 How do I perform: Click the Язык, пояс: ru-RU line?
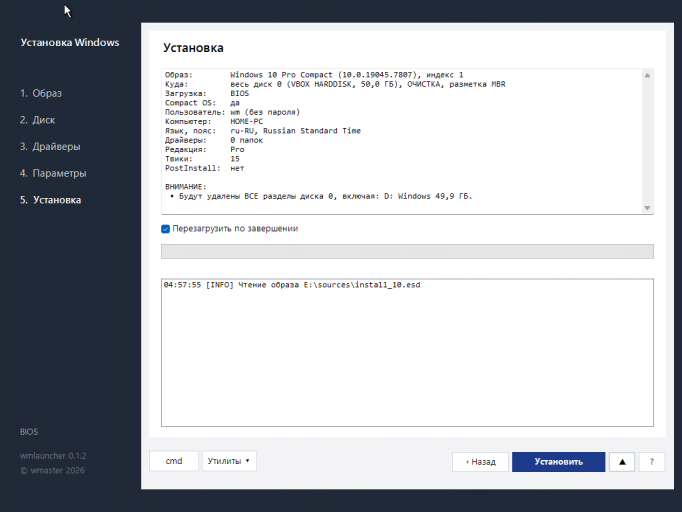tap(263, 131)
